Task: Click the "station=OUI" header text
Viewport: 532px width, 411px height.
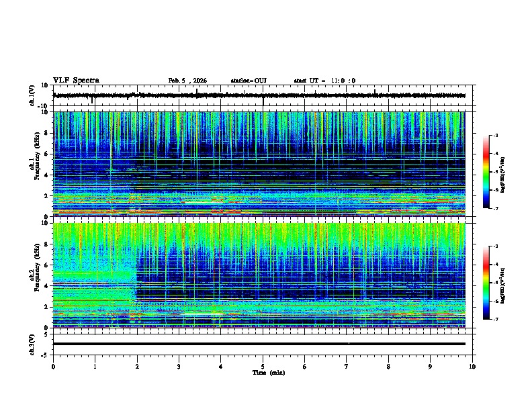Action: pos(249,81)
